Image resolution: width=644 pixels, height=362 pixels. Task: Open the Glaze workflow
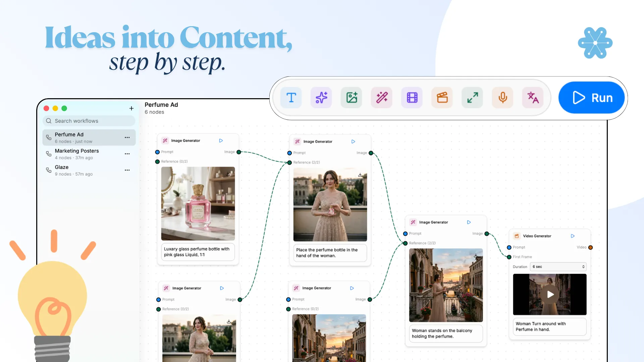tap(89, 170)
